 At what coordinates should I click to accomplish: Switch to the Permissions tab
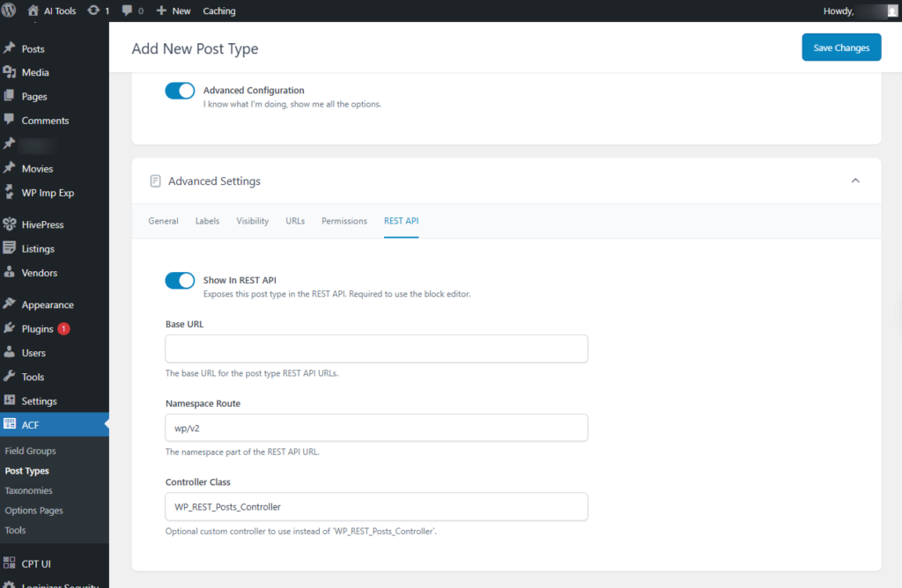pos(344,221)
